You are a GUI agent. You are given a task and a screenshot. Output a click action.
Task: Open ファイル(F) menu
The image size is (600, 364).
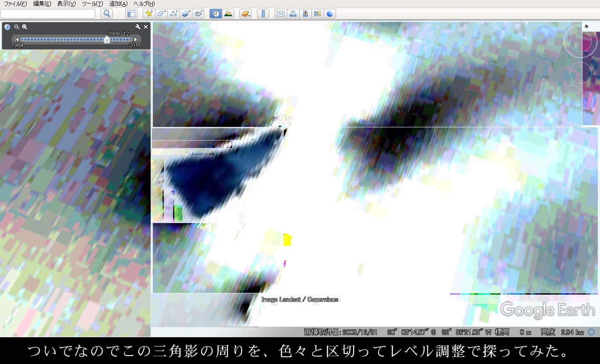pos(15,4)
